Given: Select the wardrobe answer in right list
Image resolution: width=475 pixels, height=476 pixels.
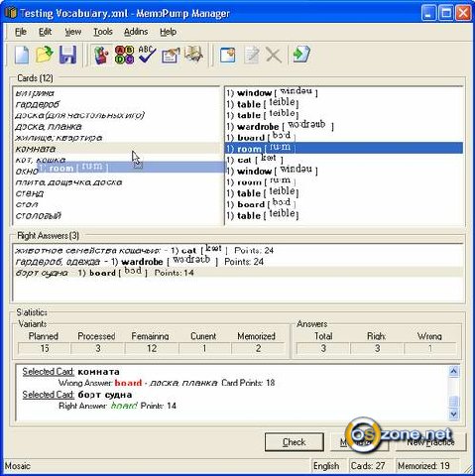Looking at the screenshot, I should (x=344, y=127).
